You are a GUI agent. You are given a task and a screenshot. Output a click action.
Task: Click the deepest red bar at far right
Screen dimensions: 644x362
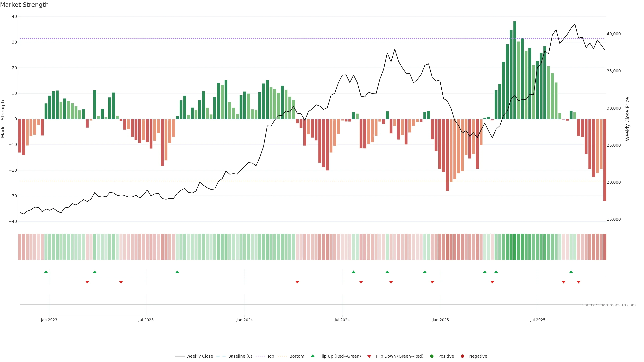[x=605, y=160]
